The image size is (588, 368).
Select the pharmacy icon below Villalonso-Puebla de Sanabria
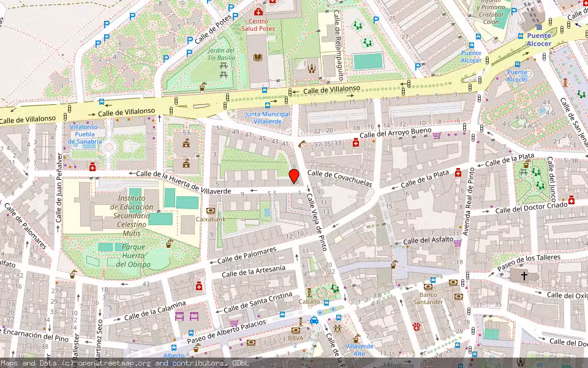pyautogui.click(x=92, y=167)
